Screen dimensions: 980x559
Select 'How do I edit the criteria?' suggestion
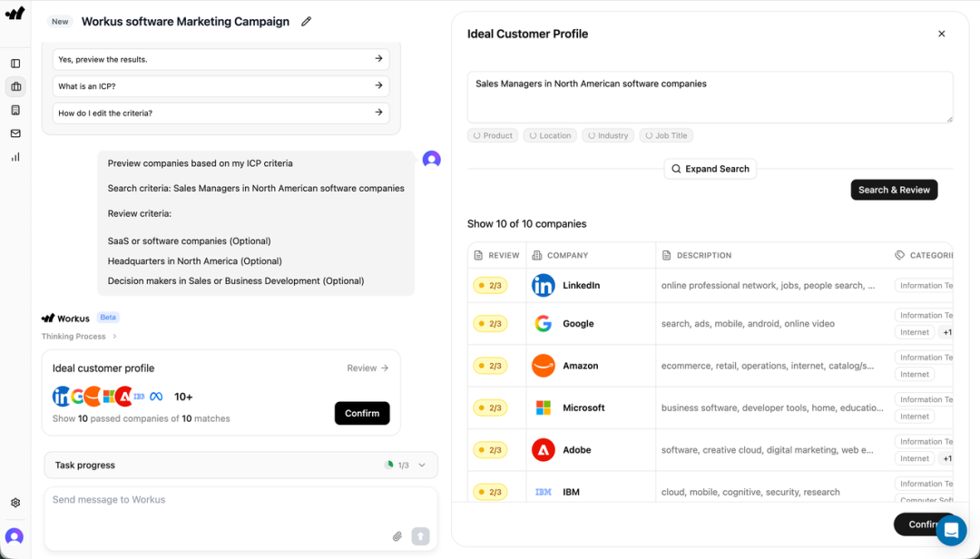coord(220,113)
